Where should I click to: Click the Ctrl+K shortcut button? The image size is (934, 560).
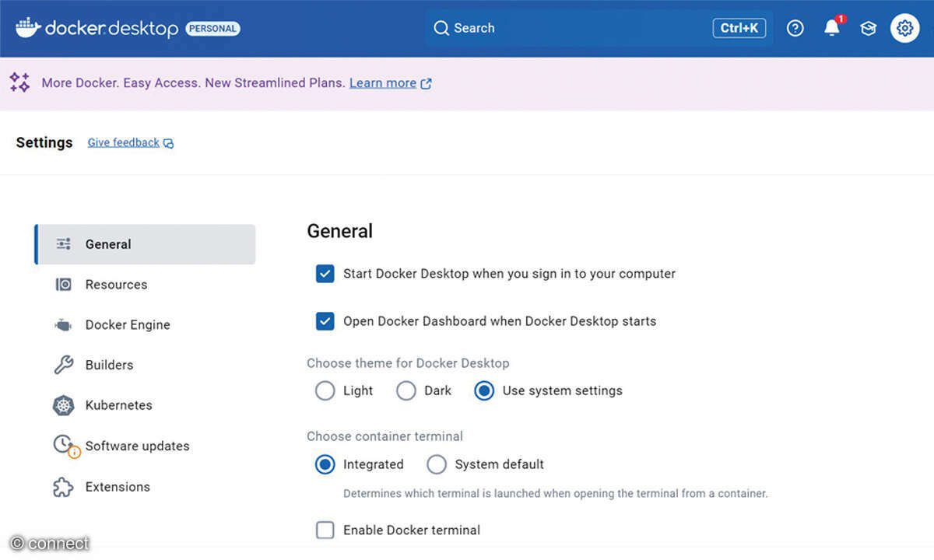[x=739, y=28]
